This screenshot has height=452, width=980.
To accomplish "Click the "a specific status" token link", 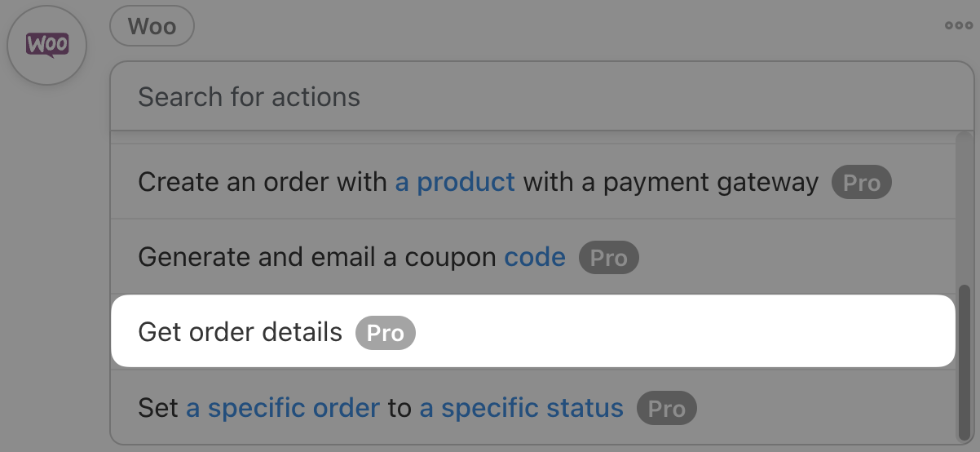I will pos(522,408).
